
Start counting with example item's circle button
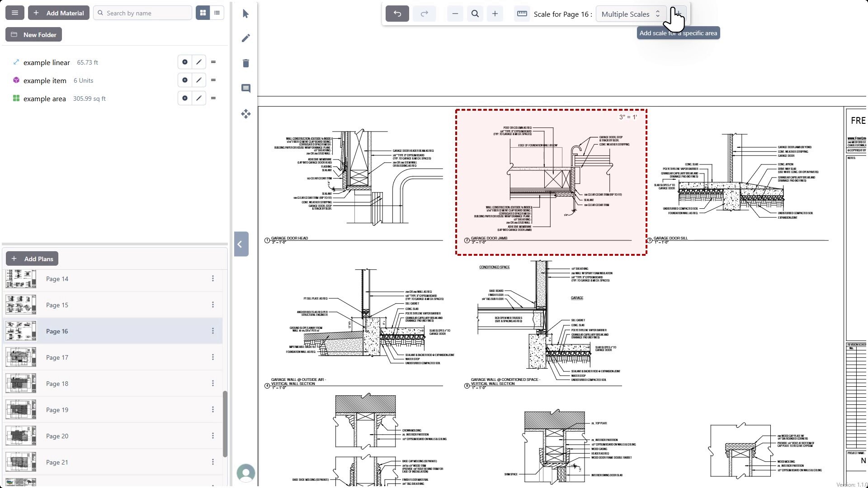coord(185,80)
